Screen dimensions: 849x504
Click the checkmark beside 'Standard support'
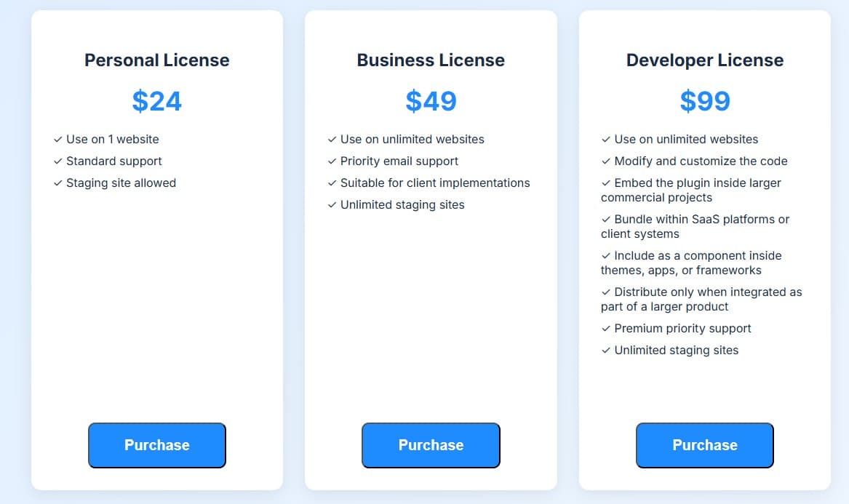click(57, 161)
